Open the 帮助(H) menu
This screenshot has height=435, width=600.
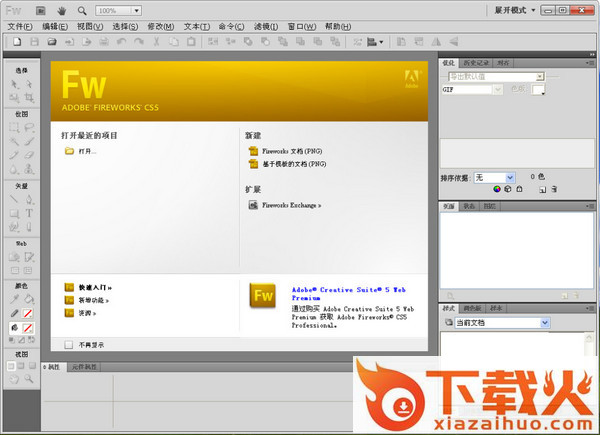(338, 26)
